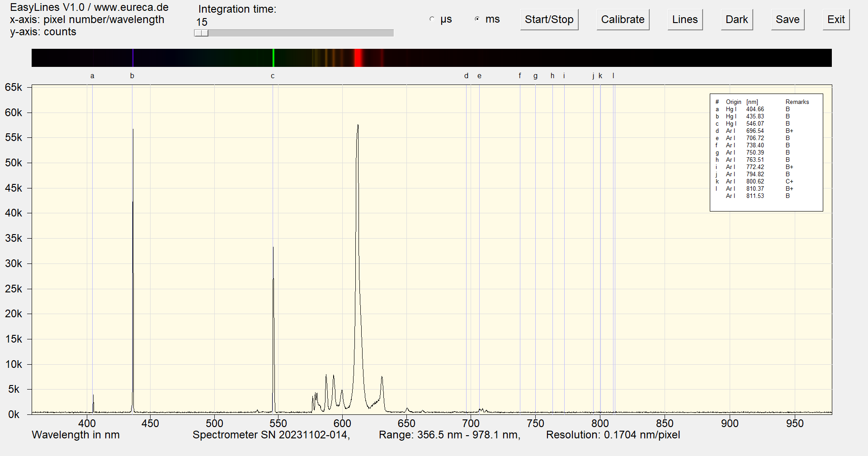Click the integration time slider track
This screenshot has height=456, width=868.
coord(298,33)
